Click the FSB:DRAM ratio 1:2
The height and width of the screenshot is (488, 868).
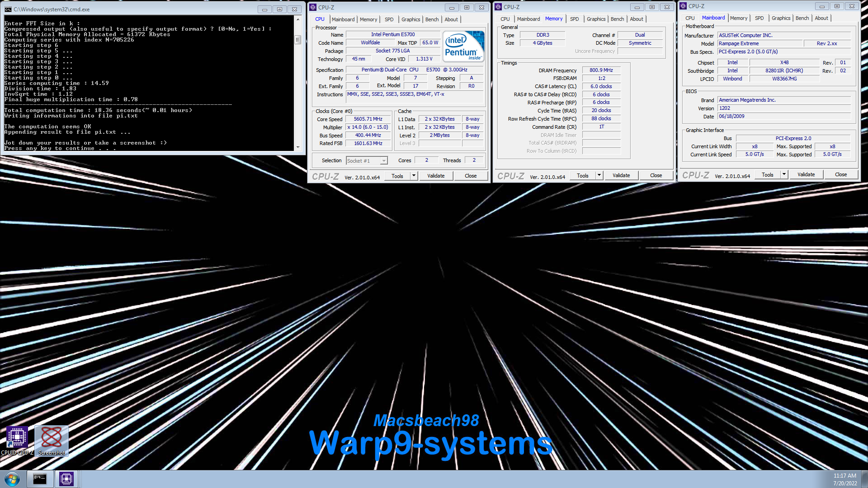click(601, 78)
